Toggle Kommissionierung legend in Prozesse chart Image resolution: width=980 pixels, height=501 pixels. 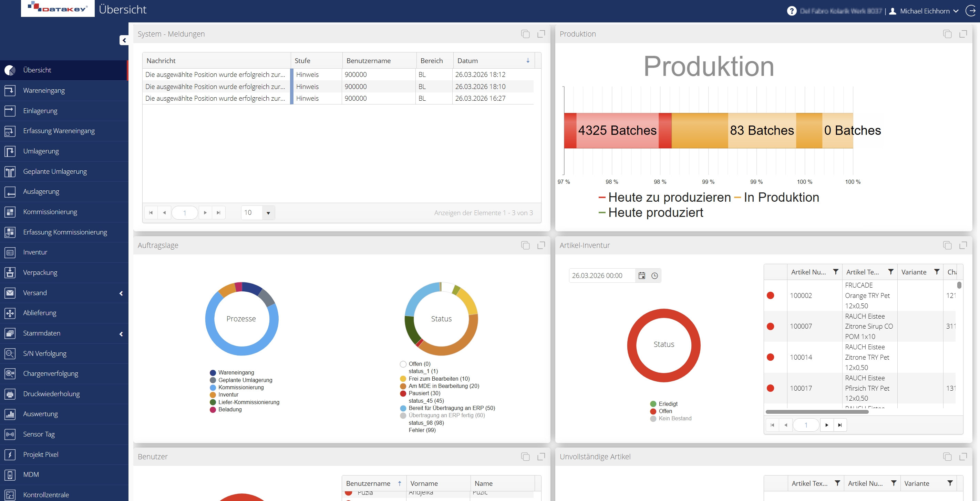coord(240,387)
